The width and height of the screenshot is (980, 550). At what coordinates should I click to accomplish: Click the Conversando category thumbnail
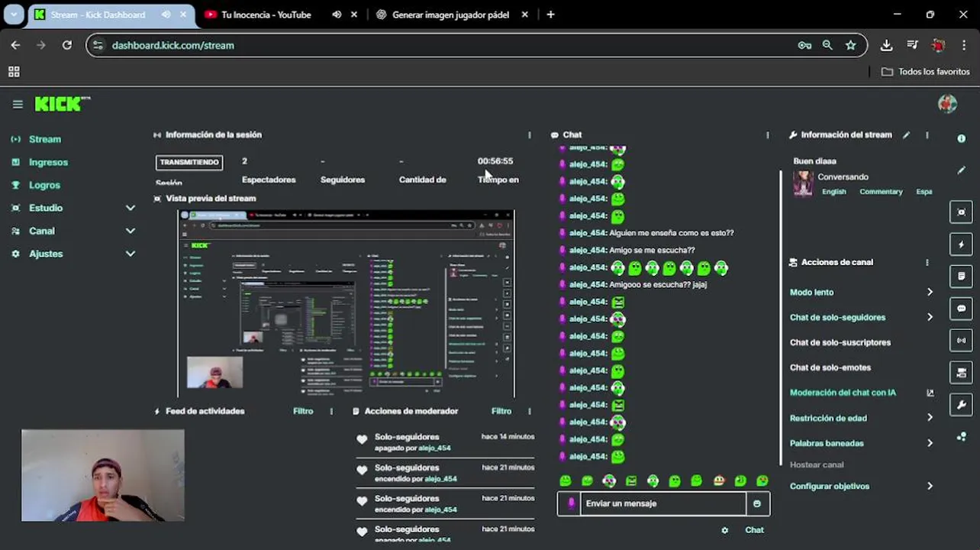[x=803, y=183]
